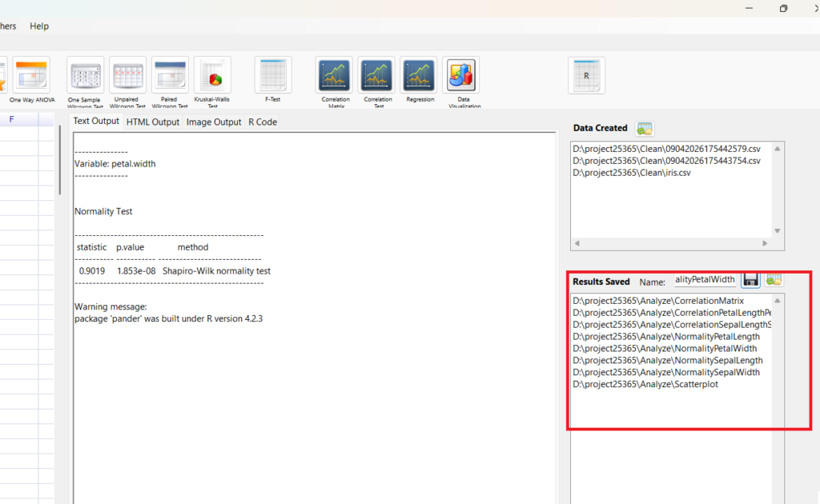Viewport: 820px width, 504px height.
Task: Open the Regression analysis tool
Action: click(x=420, y=76)
